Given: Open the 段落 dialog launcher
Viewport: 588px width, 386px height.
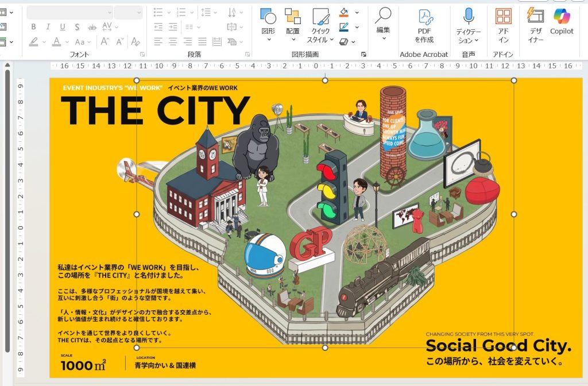Looking at the screenshot, I should 247,54.
